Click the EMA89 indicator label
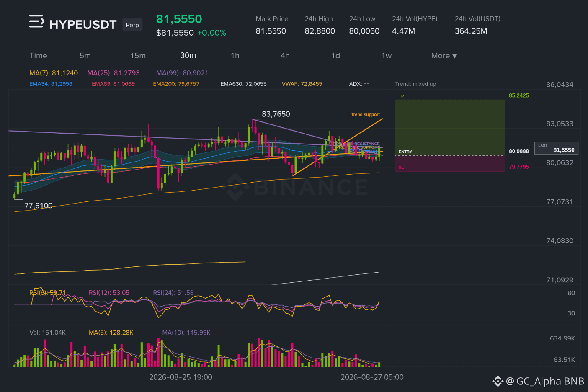Viewport: 588px width, 392px height. (113, 84)
